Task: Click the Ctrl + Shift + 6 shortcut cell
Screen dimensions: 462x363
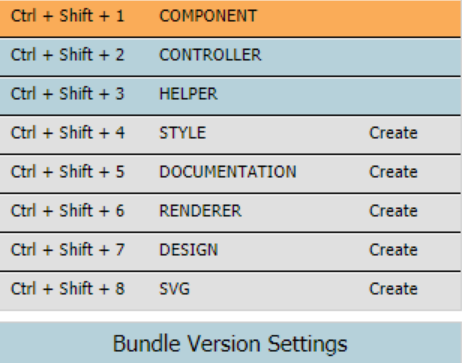Action: [x=68, y=211]
